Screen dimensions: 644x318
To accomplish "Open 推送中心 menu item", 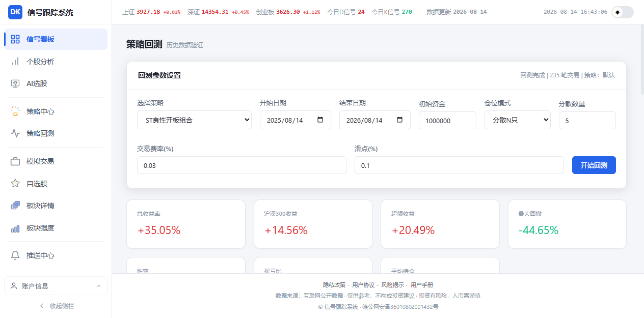I will pyautogui.click(x=56, y=255).
